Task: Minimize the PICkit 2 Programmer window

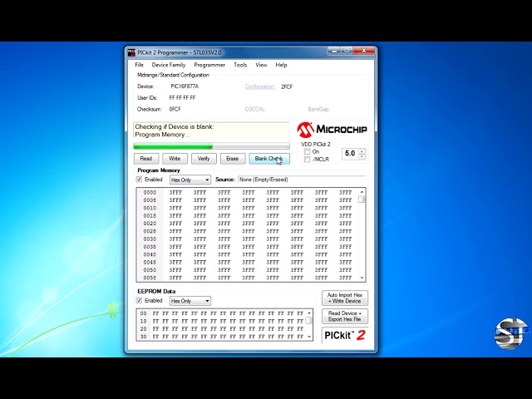Action: point(334,51)
